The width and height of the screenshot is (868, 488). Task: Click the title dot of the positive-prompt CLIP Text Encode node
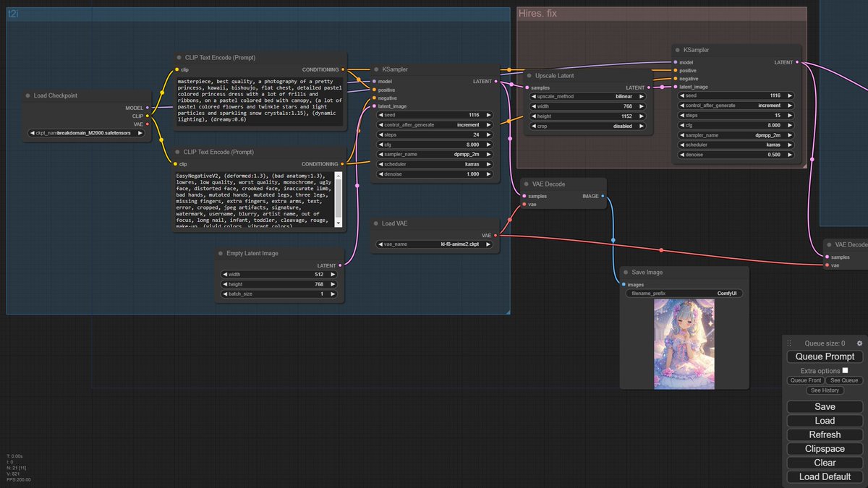(x=178, y=58)
